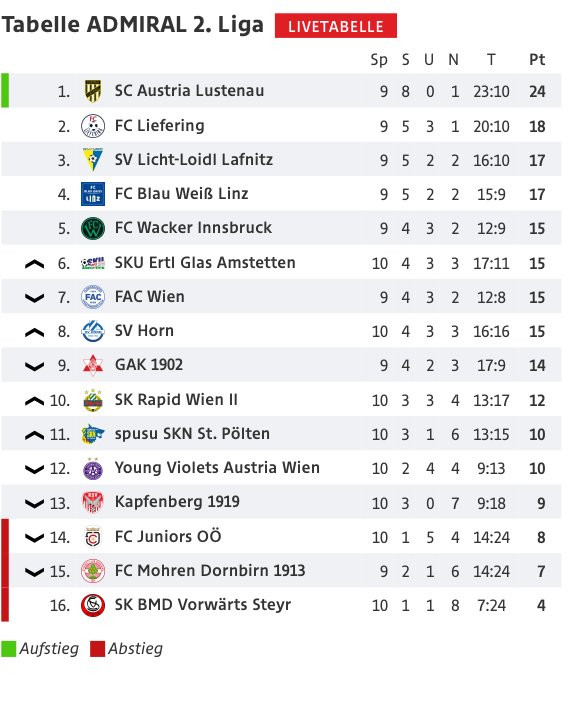This screenshot has height=701, width=576.
Task: Click the Pt column header
Action: [537, 59]
